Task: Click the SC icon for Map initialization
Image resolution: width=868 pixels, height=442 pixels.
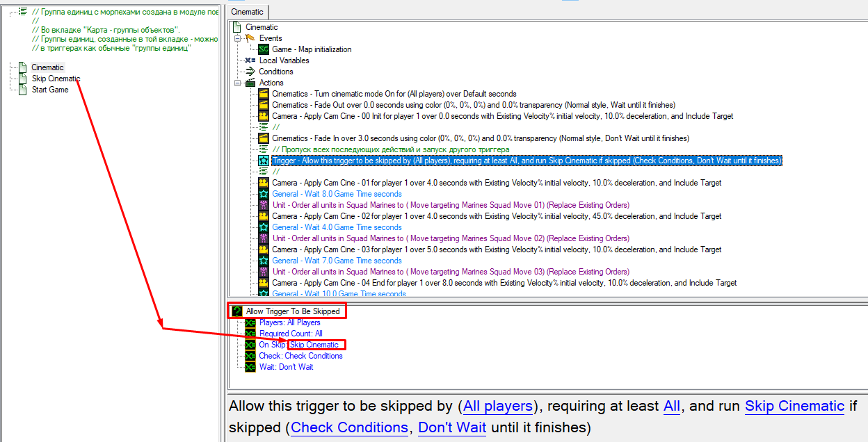Action: point(264,49)
